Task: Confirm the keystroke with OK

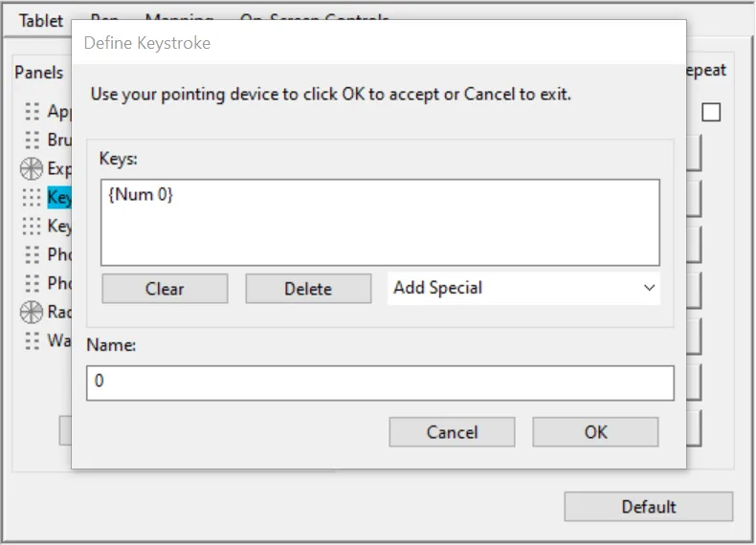Action: click(595, 432)
